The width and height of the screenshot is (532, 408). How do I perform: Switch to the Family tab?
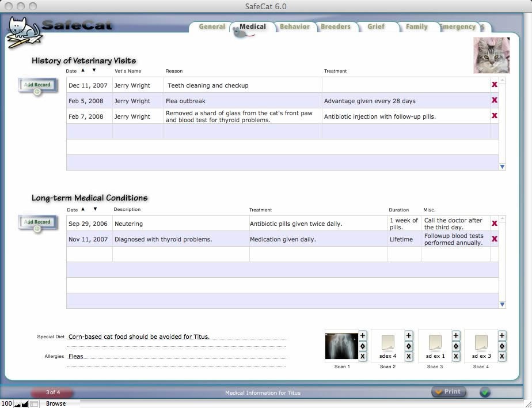(417, 27)
